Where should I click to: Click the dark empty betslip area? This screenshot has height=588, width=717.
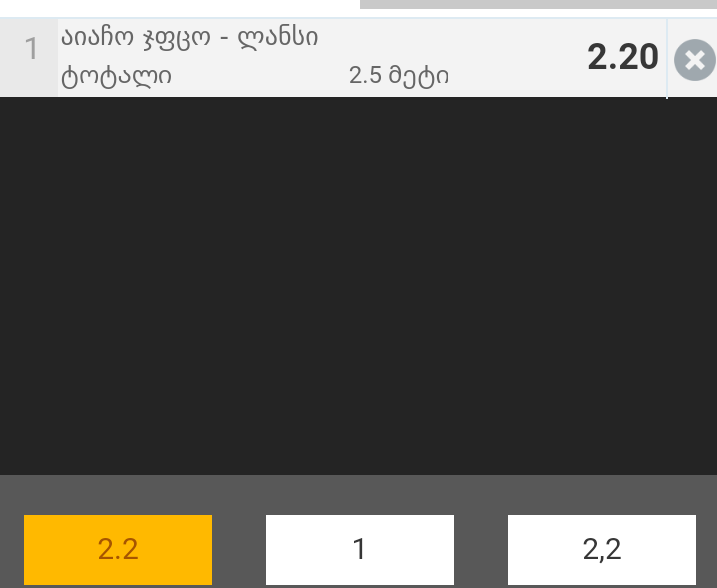click(x=358, y=286)
